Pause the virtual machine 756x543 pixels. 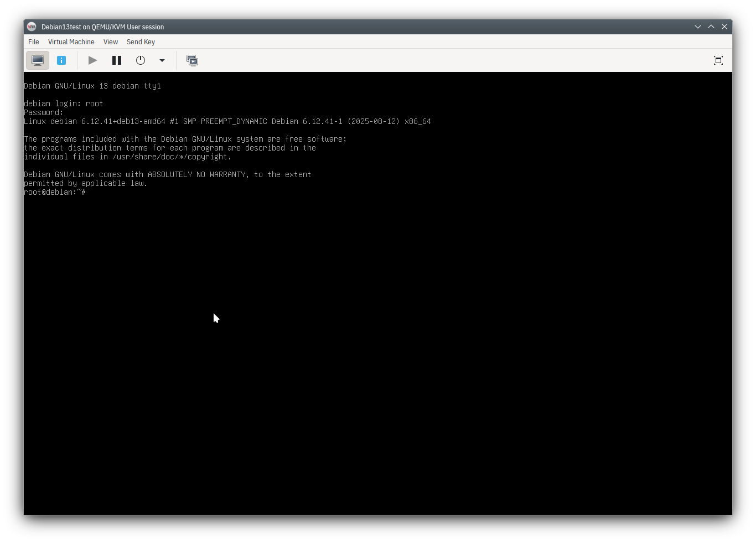117,60
